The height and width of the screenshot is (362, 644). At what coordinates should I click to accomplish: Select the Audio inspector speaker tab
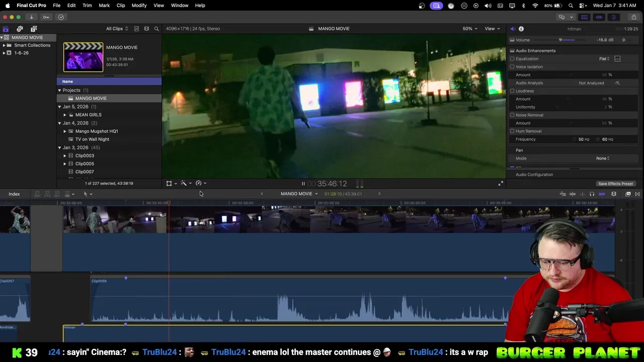(x=512, y=29)
